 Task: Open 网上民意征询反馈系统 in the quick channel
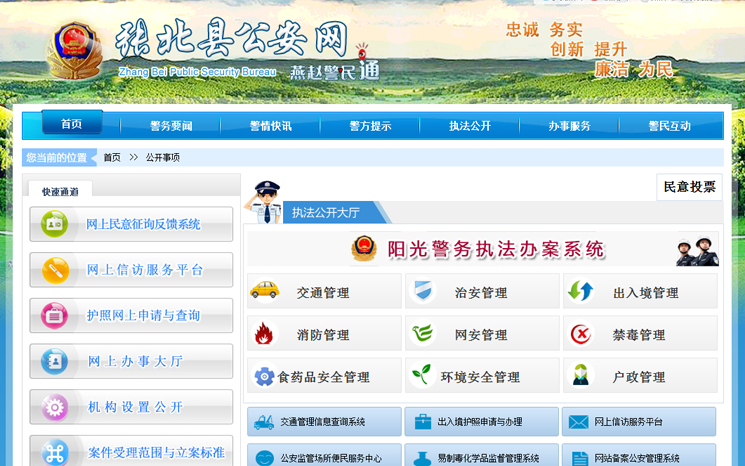tap(131, 224)
